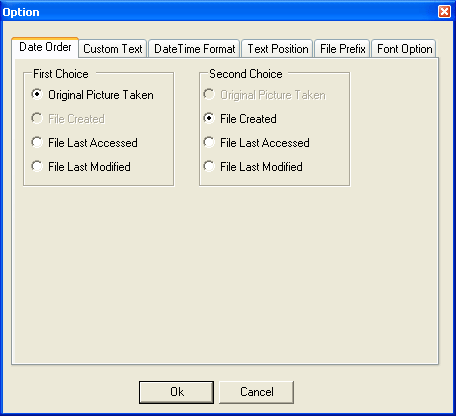Image resolution: width=456 pixels, height=416 pixels.
Task: Close the Option dialog window
Action: point(444,12)
